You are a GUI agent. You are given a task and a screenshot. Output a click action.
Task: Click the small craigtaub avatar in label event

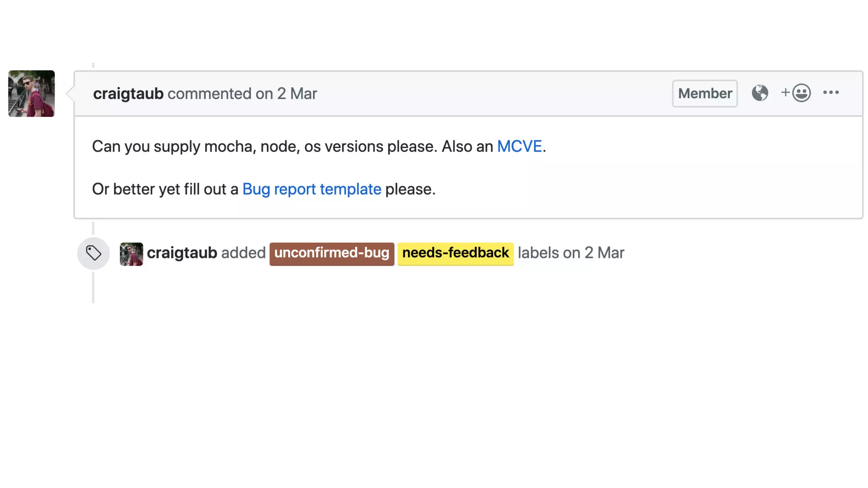[131, 254]
